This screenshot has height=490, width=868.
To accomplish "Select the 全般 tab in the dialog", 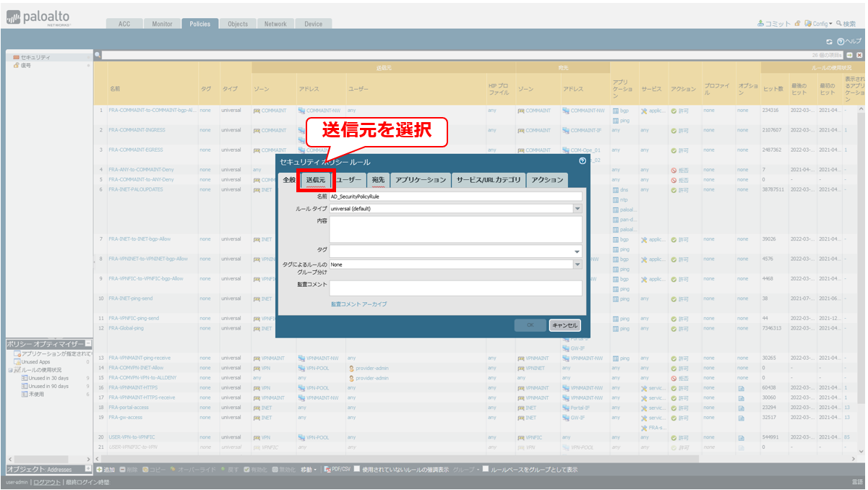I will pos(289,179).
